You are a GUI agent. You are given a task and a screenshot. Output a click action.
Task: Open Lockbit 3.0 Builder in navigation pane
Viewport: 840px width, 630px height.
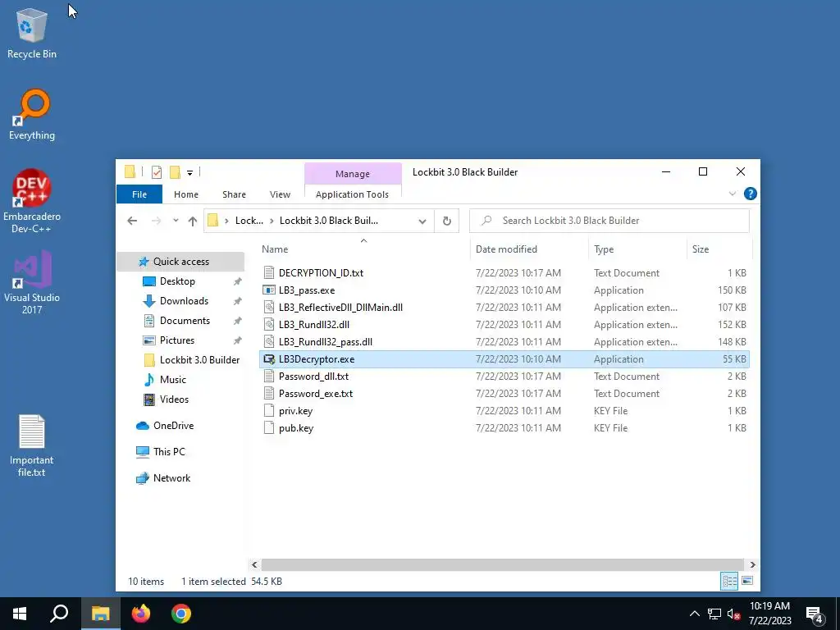[199, 360]
